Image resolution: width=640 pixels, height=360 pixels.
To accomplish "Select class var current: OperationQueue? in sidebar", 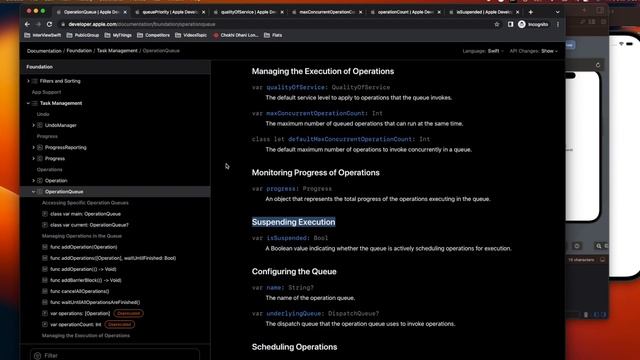I will [89, 225].
